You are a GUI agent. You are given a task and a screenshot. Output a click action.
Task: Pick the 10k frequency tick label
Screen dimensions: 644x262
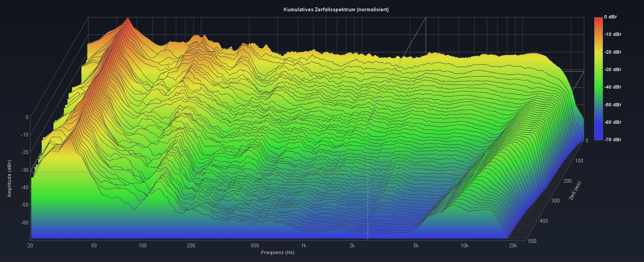point(464,246)
